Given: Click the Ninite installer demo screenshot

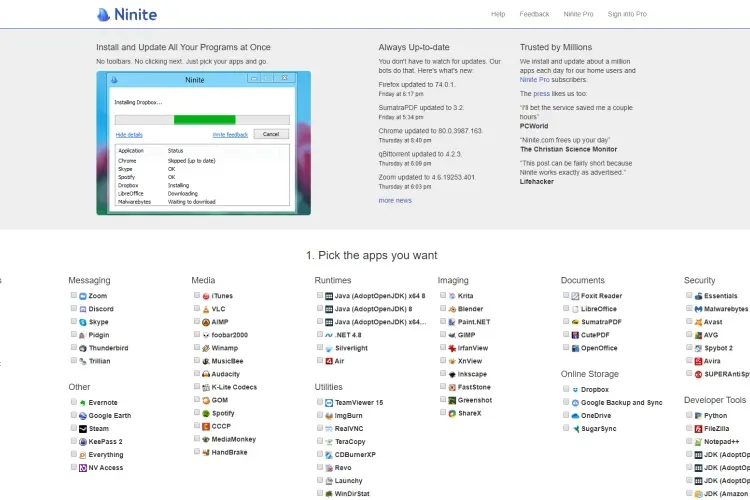Looking at the screenshot, I should point(203,143).
